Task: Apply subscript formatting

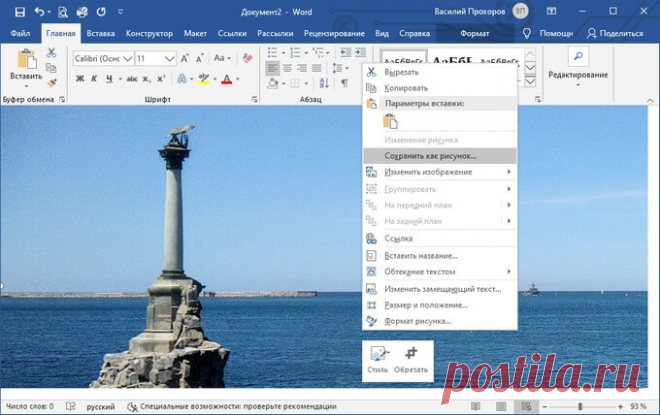Action: point(146,79)
